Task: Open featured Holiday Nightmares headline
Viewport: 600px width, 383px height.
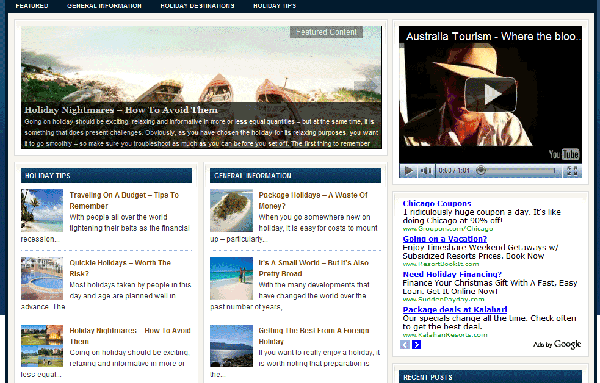Action: pyautogui.click(x=121, y=110)
